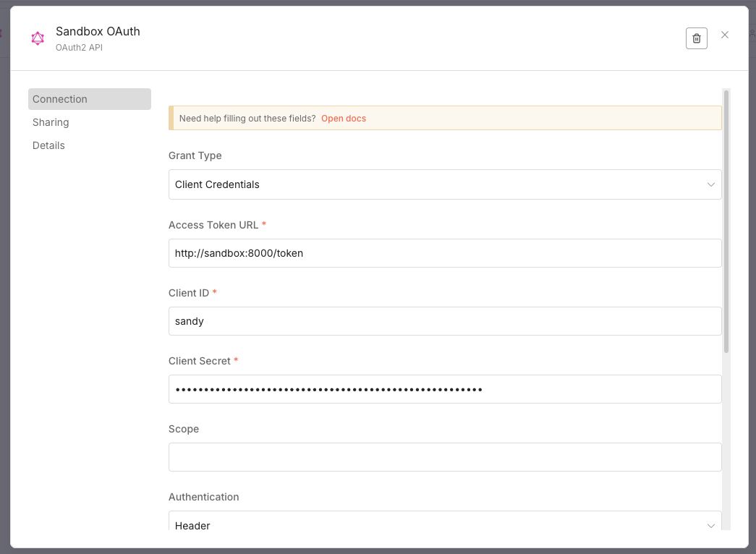This screenshot has width=756, height=554.
Task: Focus the Client ID field containing sandy
Action: tap(444, 321)
